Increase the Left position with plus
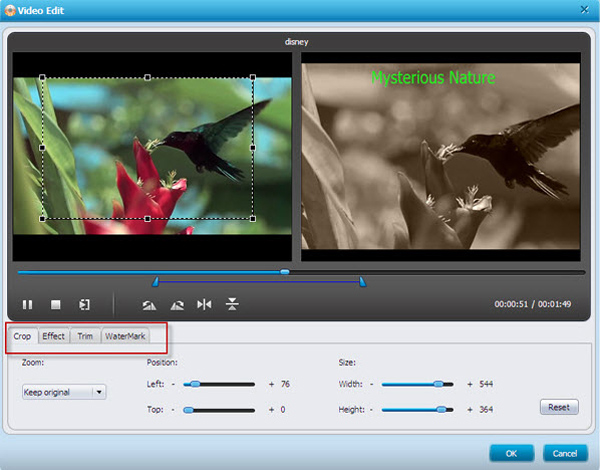 pyautogui.click(x=271, y=384)
